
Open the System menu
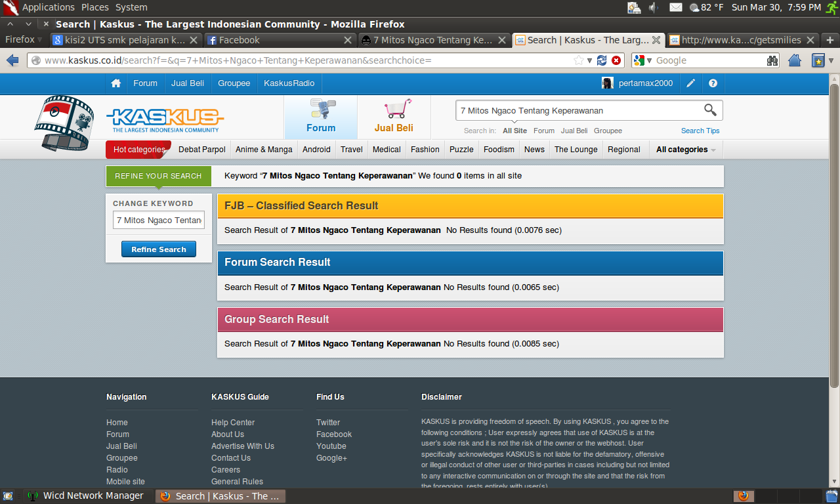[x=131, y=7]
